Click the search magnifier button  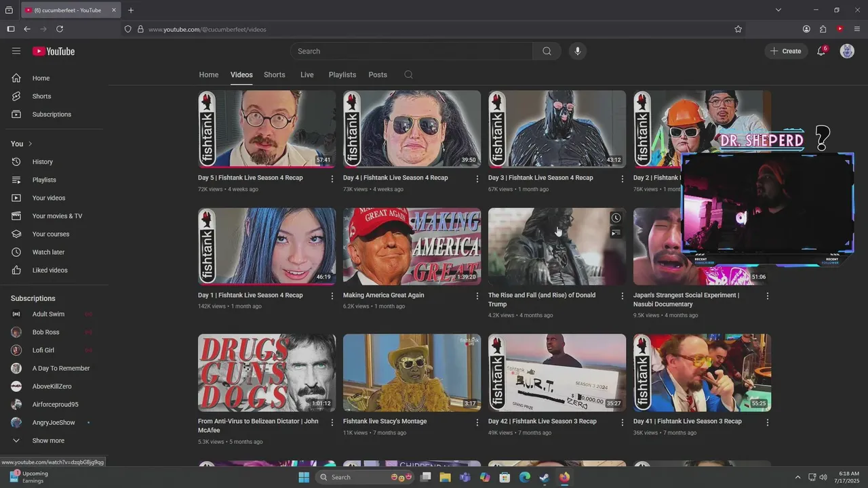(547, 51)
